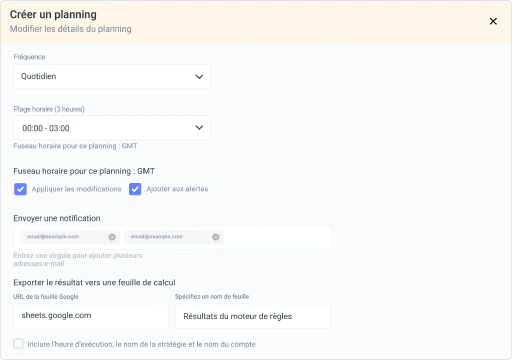Click the Spécifiez un nom de feuille field

coord(253,316)
